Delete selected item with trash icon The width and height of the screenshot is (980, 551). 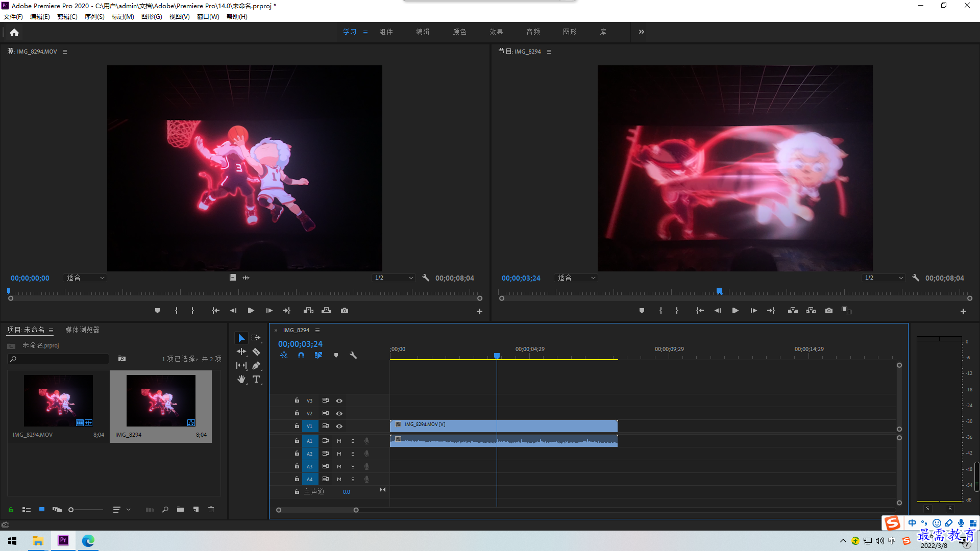pyautogui.click(x=211, y=509)
